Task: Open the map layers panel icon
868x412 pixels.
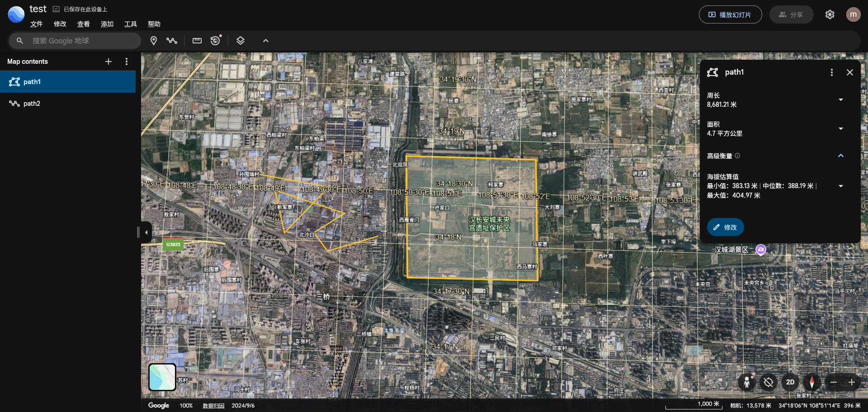Action: tap(241, 41)
